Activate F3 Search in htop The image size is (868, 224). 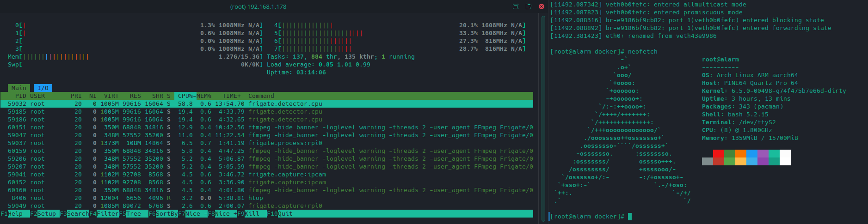74,213
